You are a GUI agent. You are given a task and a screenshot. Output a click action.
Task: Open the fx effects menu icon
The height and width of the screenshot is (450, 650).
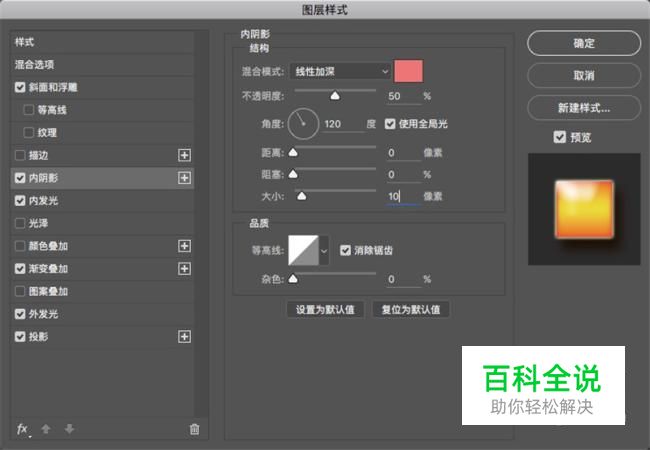pyautogui.click(x=22, y=429)
